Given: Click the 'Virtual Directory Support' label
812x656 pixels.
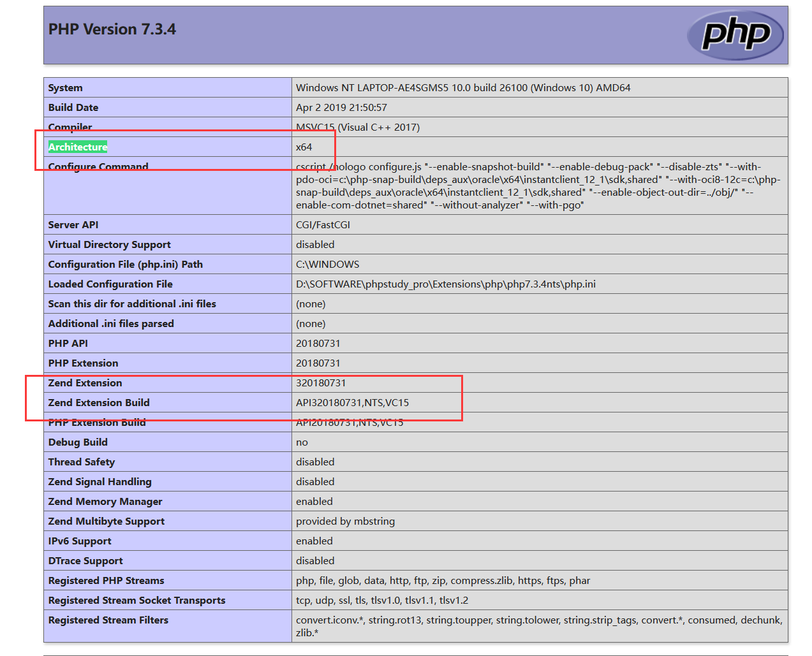Looking at the screenshot, I should [x=110, y=245].
